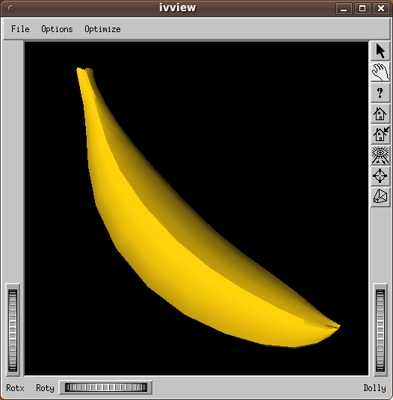Reset camera to home position
Screen dimensions: 393x400
pos(380,114)
